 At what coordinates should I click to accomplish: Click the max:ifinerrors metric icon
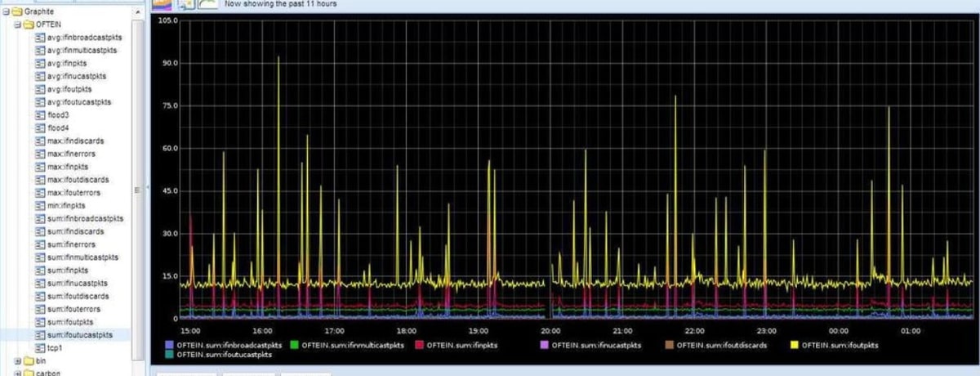(39, 154)
